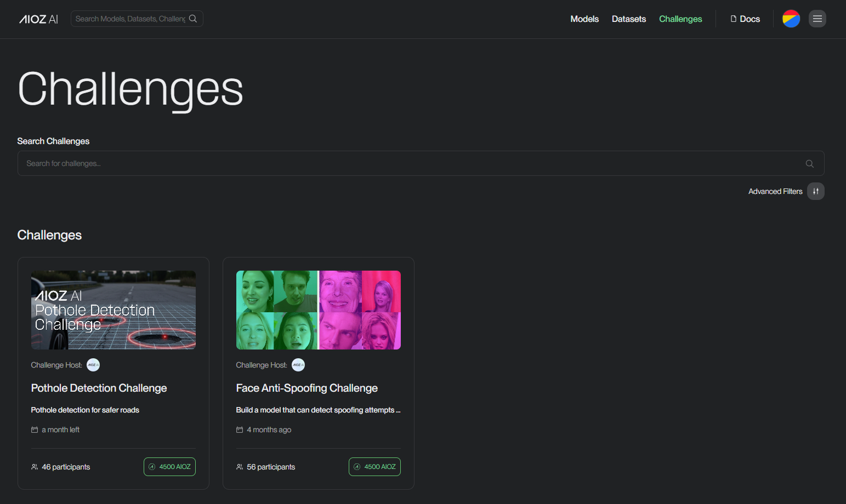Click the calendar icon on the Pothole Detection card
The height and width of the screenshot is (504, 846).
(35, 429)
